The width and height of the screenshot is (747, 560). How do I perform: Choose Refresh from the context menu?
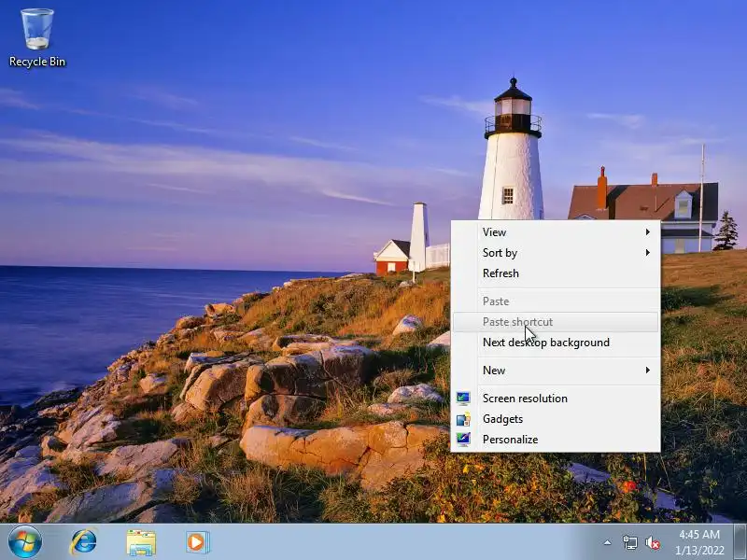(556, 273)
